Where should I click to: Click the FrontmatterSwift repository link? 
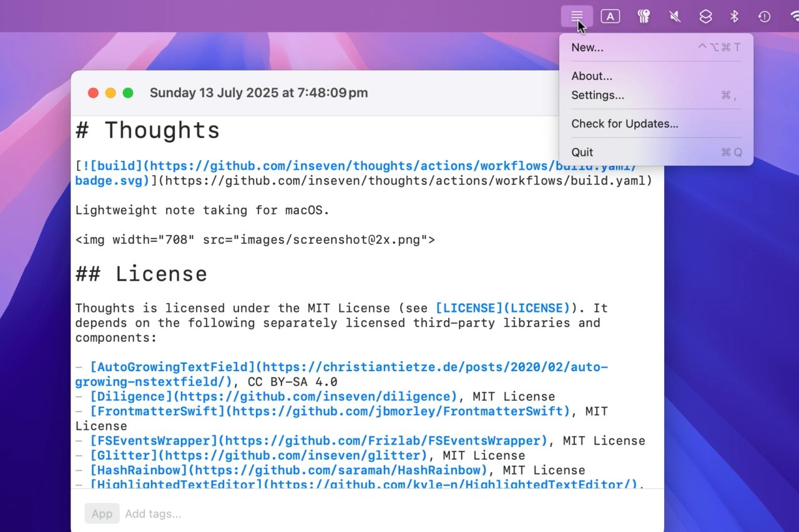330,412
